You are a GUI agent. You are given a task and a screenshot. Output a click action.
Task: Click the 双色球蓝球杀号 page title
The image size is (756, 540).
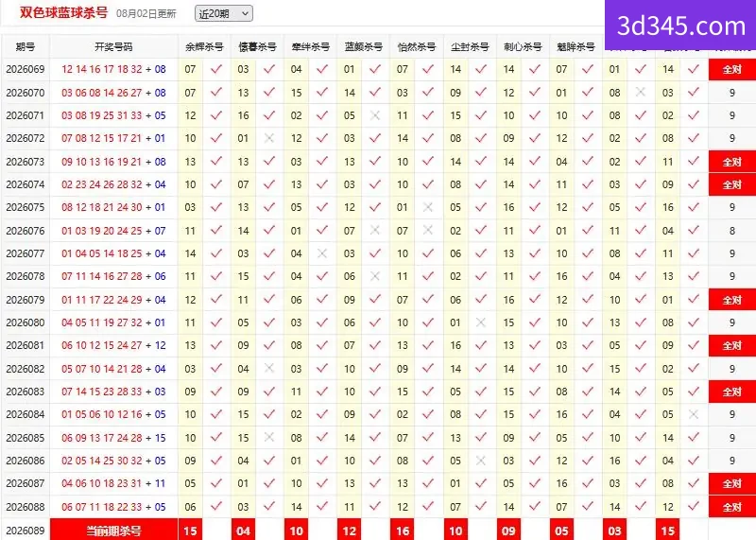click(x=63, y=12)
